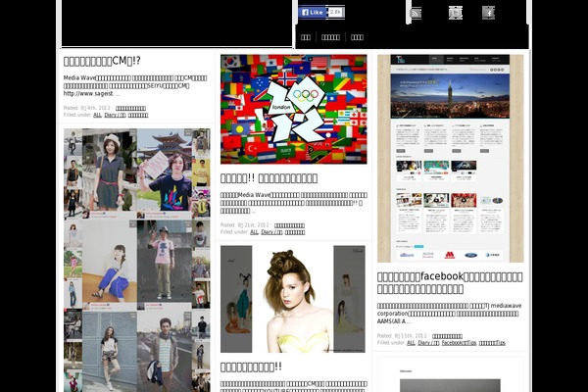Click the Facebook Tips category link
Viewport: 588px width, 392px height.
pyautogui.click(x=459, y=343)
